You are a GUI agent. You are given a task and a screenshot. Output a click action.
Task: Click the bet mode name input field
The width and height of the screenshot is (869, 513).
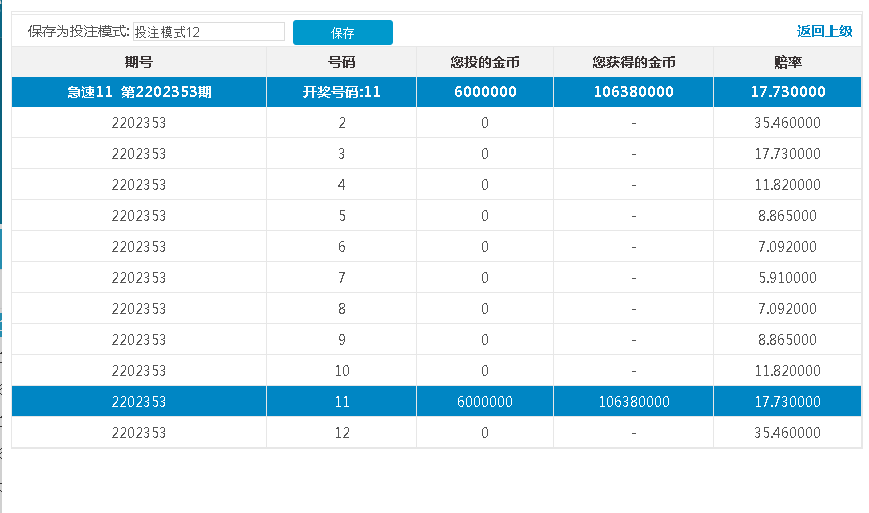coord(208,32)
